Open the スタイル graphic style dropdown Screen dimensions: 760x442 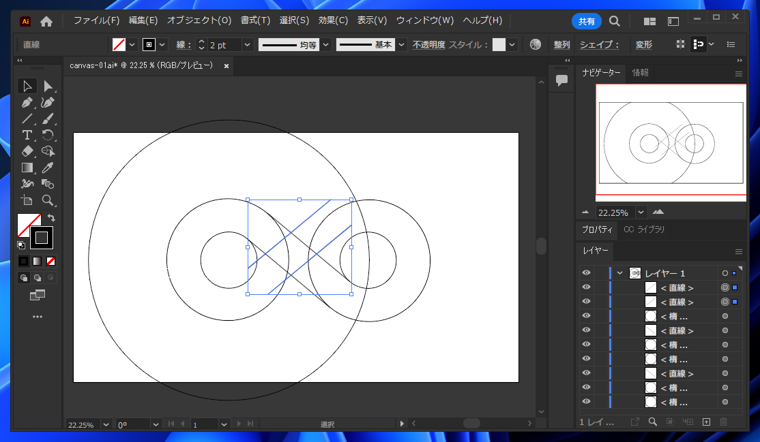512,45
